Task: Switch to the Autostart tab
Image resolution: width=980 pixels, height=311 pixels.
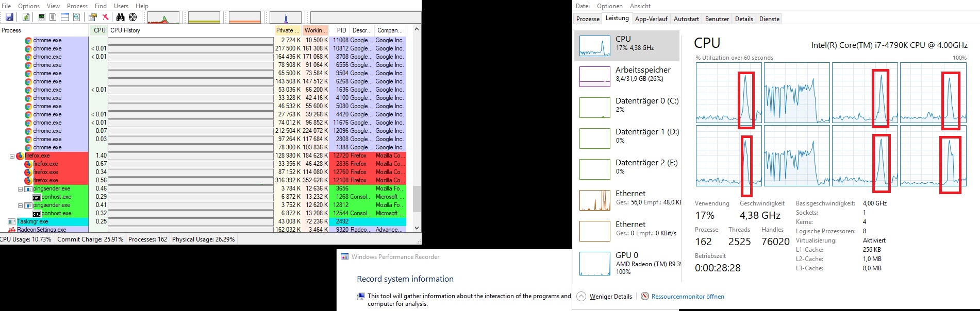Action: click(x=686, y=19)
